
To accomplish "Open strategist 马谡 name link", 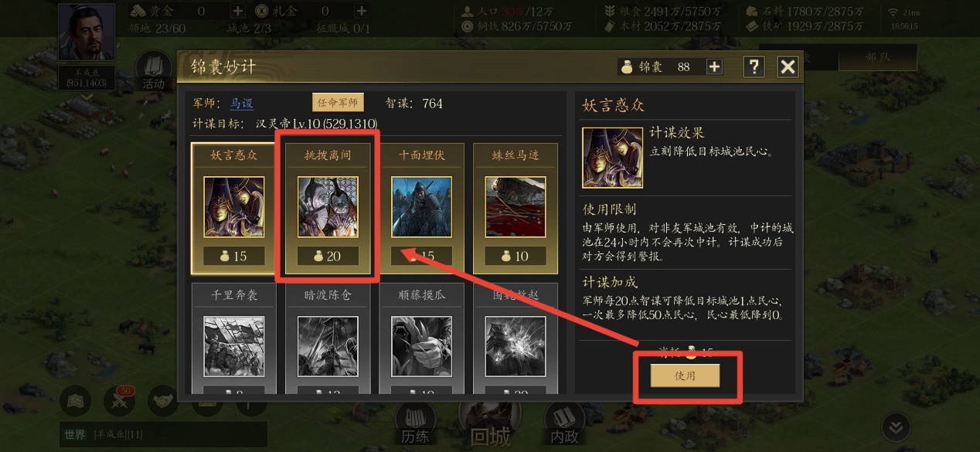I will click(242, 103).
